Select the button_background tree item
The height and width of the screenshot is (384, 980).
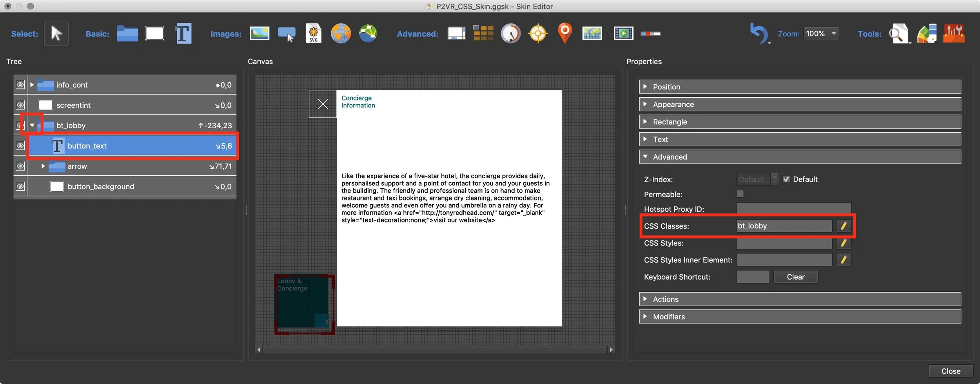coord(132,187)
